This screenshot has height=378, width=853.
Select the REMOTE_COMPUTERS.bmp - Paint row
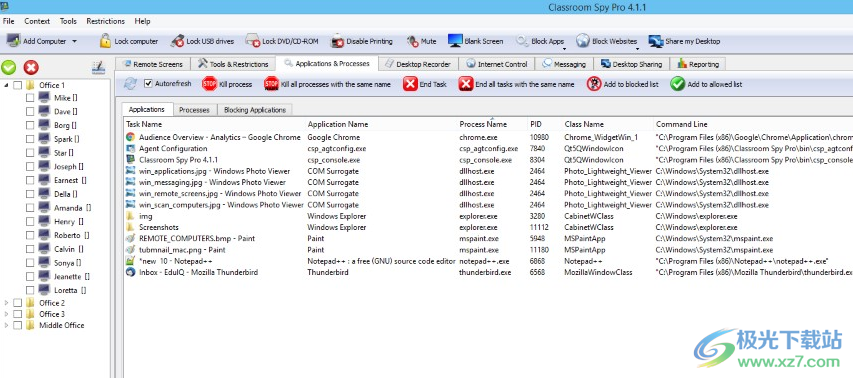point(489,238)
